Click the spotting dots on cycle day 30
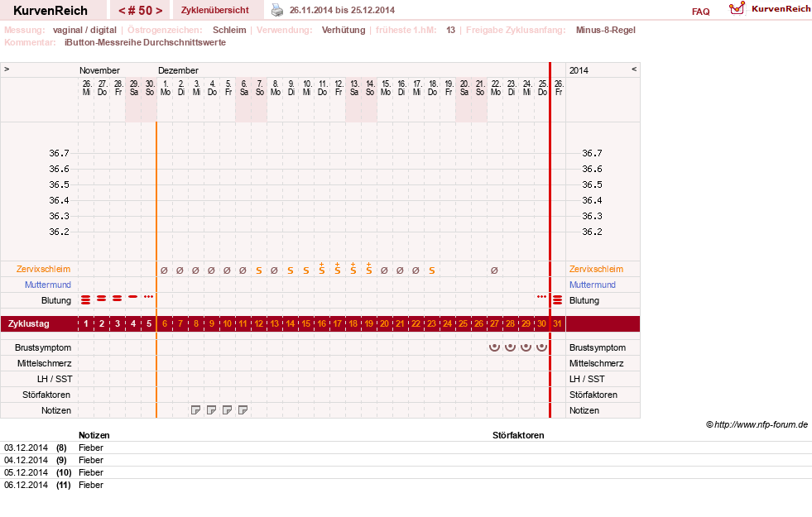812x517 pixels. click(541, 296)
